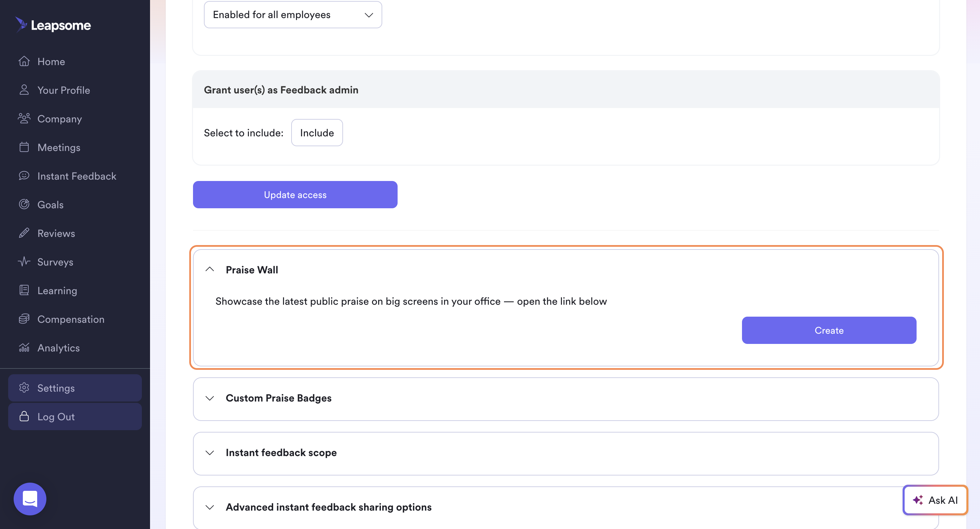Open the Intercom chat launcher
Image resolution: width=980 pixels, height=529 pixels.
(x=30, y=499)
